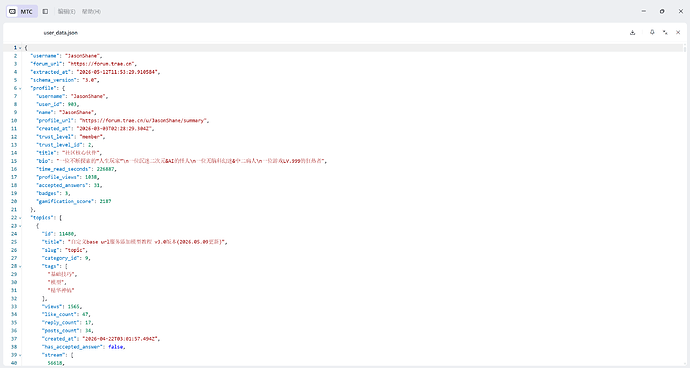Click the topic "title" line 25

134,242
